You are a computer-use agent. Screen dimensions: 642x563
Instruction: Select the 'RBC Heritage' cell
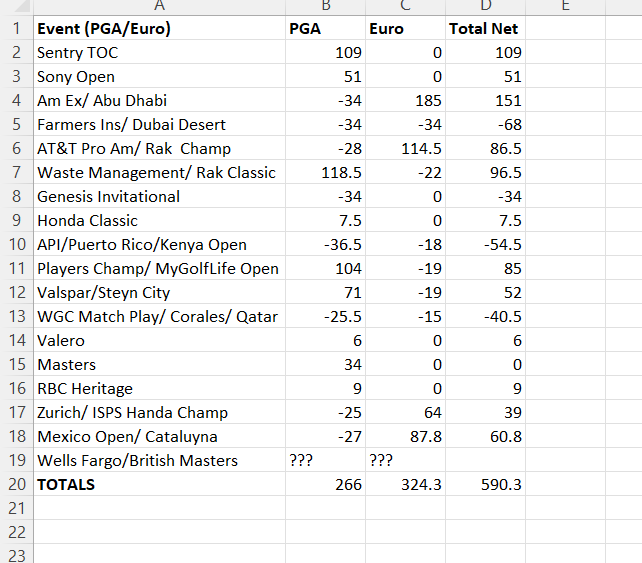pyautogui.click(x=159, y=388)
